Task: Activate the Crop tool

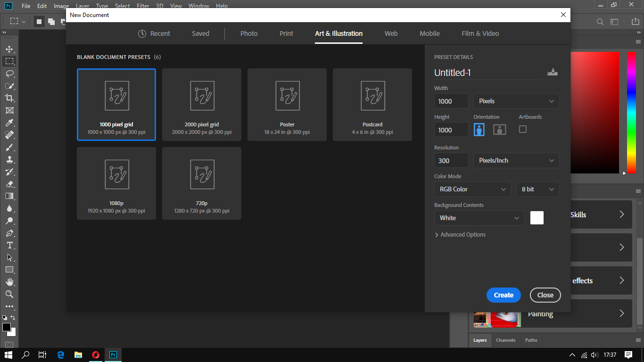Action: (9, 98)
